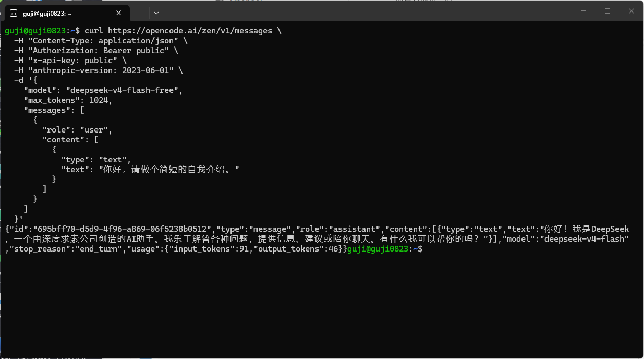Viewport: 644px width, 359px height.
Task: Expand the new tab profile dropdown chevron
Action: click(x=156, y=13)
